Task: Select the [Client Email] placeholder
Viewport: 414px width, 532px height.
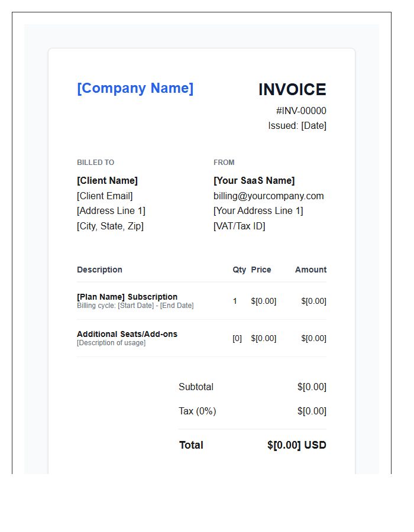Action: coord(105,196)
